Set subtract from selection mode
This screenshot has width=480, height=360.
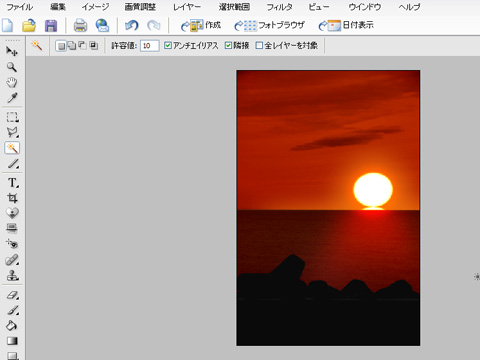pyautogui.click(x=82, y=46)
